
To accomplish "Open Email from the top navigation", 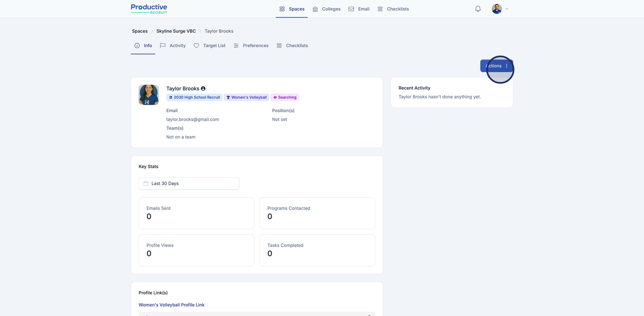I will tap(359, 9).
